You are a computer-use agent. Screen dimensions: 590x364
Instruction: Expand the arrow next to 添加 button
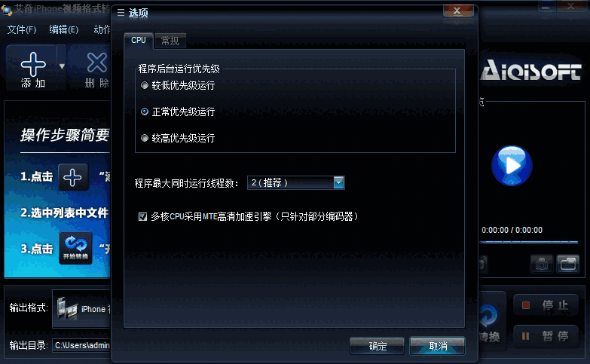tap(62, 66)
